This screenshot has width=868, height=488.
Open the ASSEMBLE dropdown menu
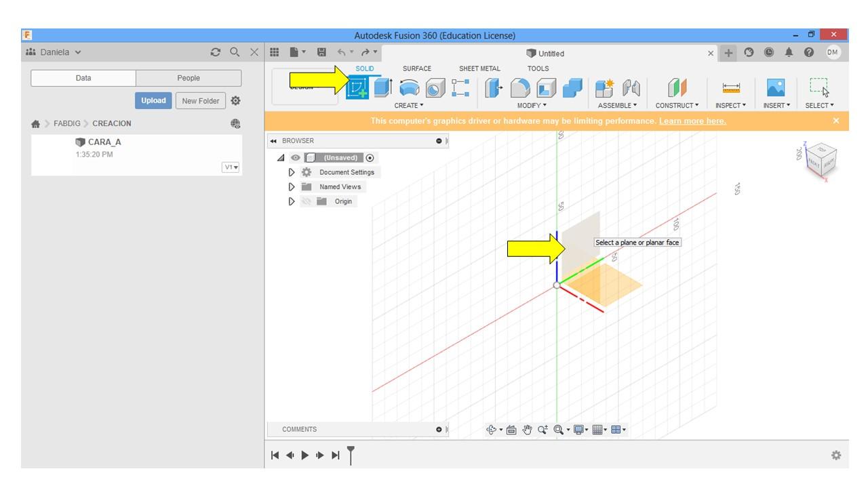(617, 106)
